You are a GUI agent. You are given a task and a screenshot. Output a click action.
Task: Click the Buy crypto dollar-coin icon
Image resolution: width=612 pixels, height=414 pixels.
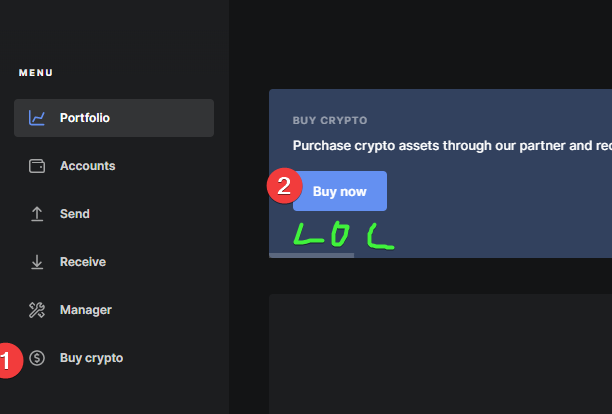pyautogui.click(x=37, y=358)
